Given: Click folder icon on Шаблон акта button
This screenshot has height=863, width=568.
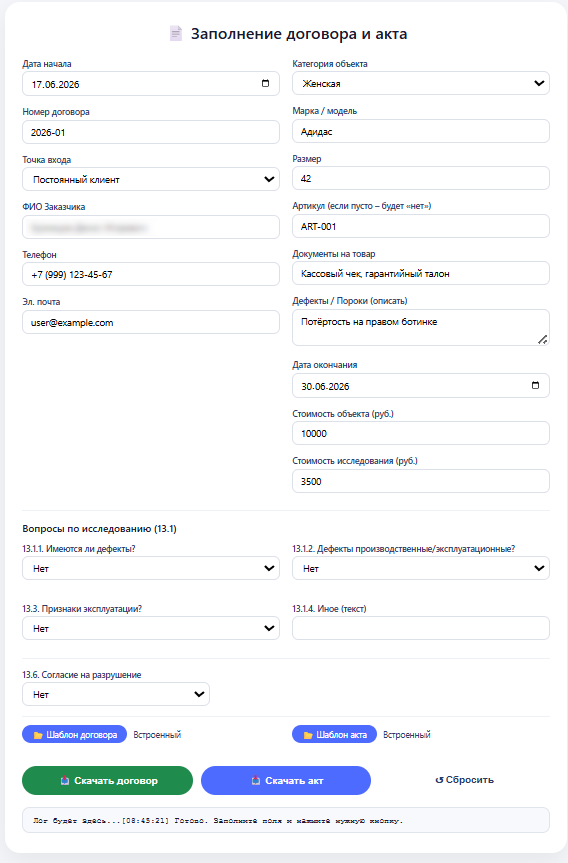Looking at the screenshot, I should pos(308,735).
